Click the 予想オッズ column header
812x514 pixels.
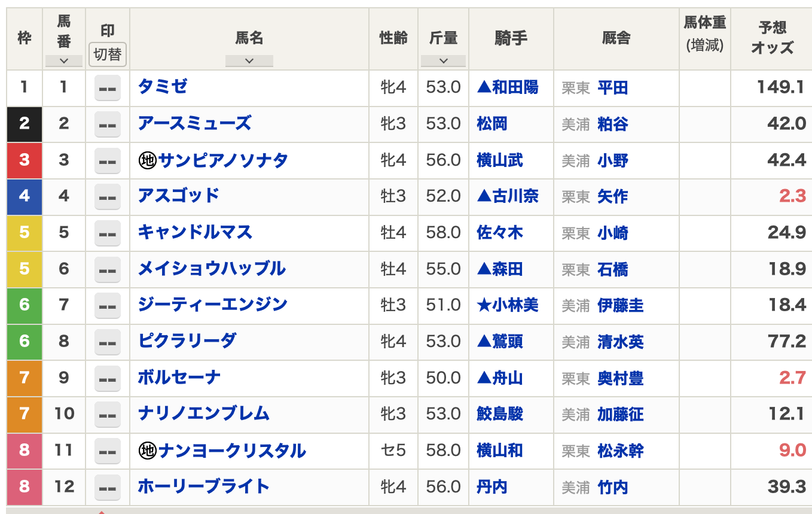coord(772,38)
